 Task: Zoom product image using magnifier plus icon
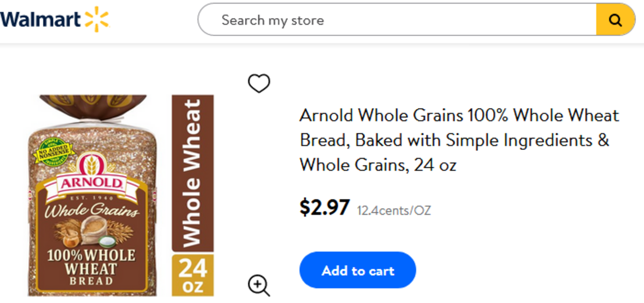click(259, 286)
